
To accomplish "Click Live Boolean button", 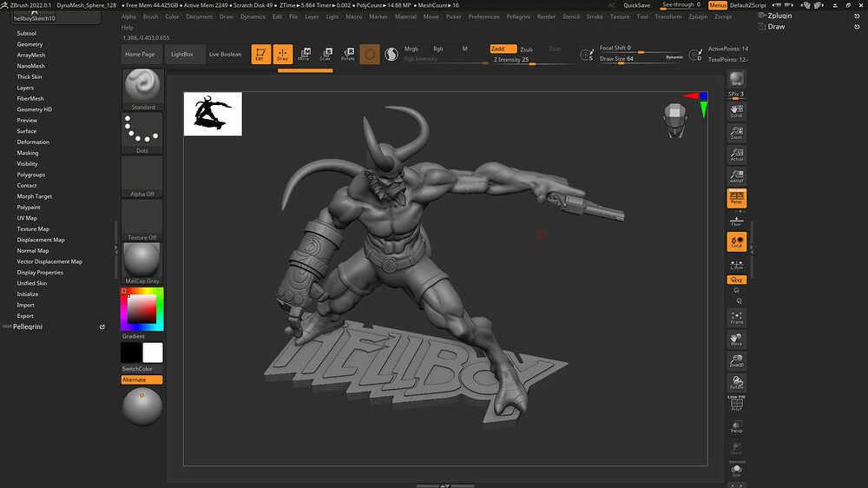I will pyautogui.click(x=226, y=55).
